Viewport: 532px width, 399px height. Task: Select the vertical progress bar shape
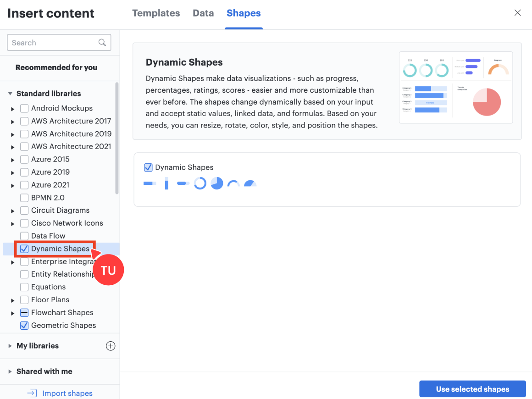tap(166, 183)
